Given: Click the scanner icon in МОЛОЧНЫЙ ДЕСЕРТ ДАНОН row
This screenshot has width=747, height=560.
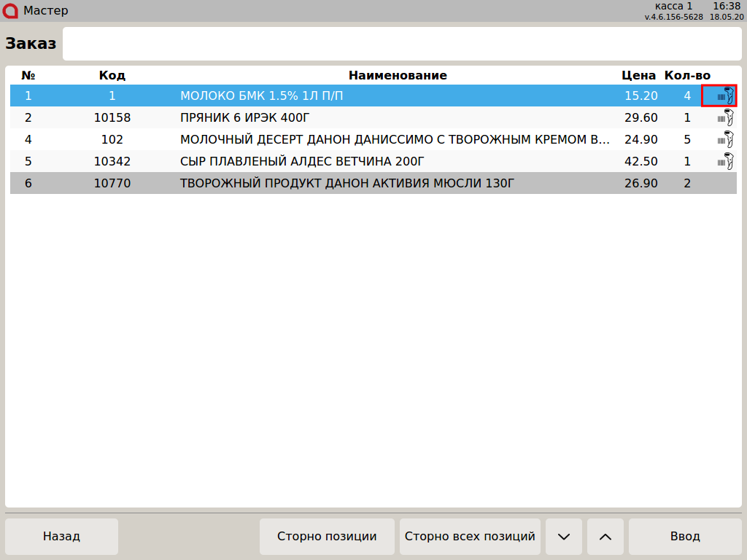Looking at the screenshot, I should tap(724, 139).
